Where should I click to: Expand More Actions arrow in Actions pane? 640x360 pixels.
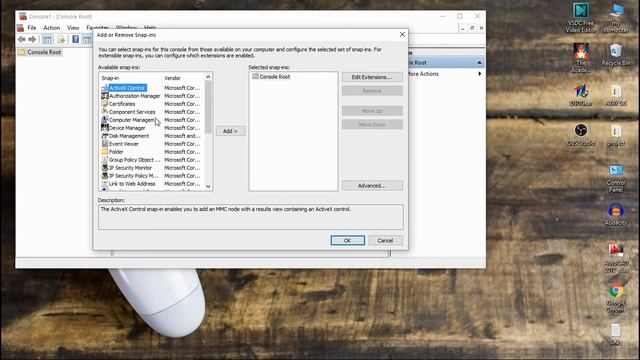(480, 74)
